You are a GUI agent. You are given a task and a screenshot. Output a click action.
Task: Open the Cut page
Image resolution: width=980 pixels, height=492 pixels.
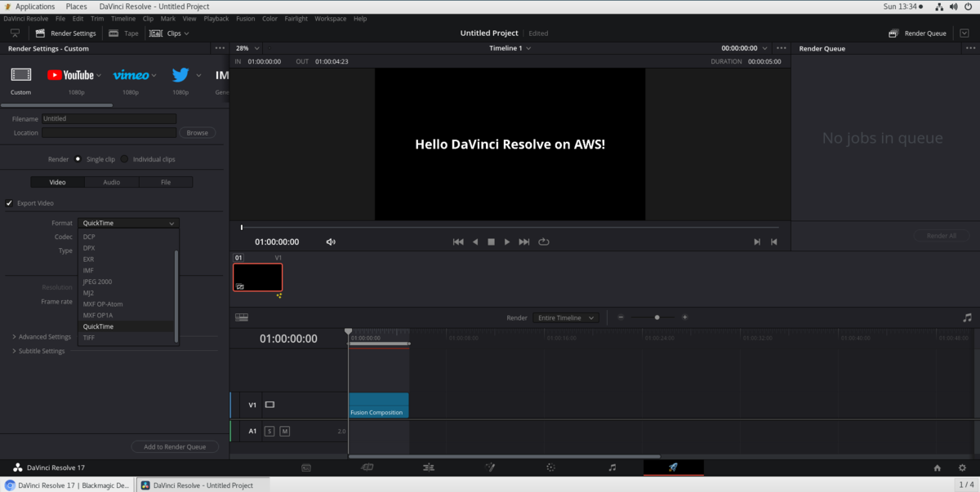(367, 468)
